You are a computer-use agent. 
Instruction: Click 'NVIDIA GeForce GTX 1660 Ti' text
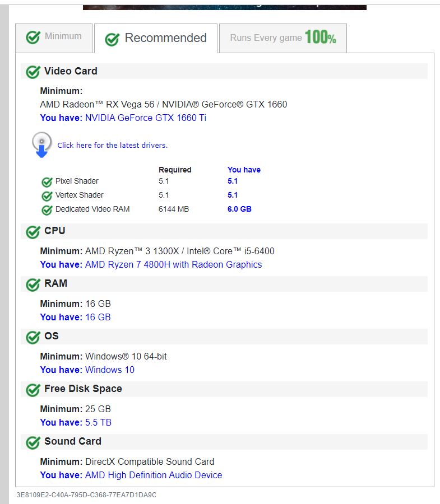[146, 118]
